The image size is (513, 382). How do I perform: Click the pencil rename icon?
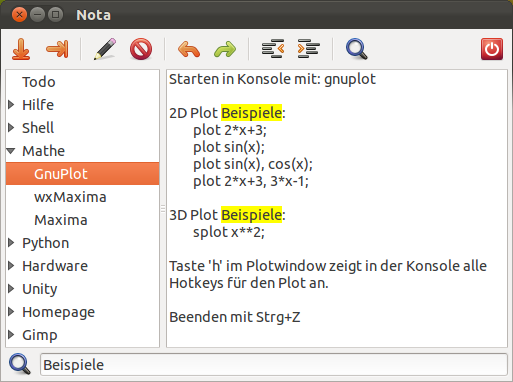pos(105,49)
